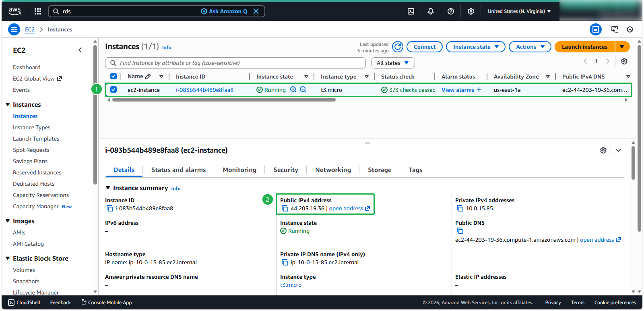Open the Instance state dropdown

476,47
